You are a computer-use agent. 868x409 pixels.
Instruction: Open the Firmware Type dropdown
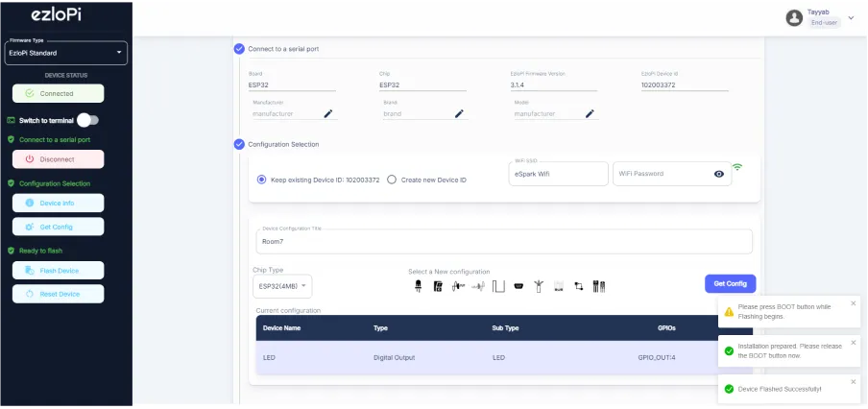65,54
